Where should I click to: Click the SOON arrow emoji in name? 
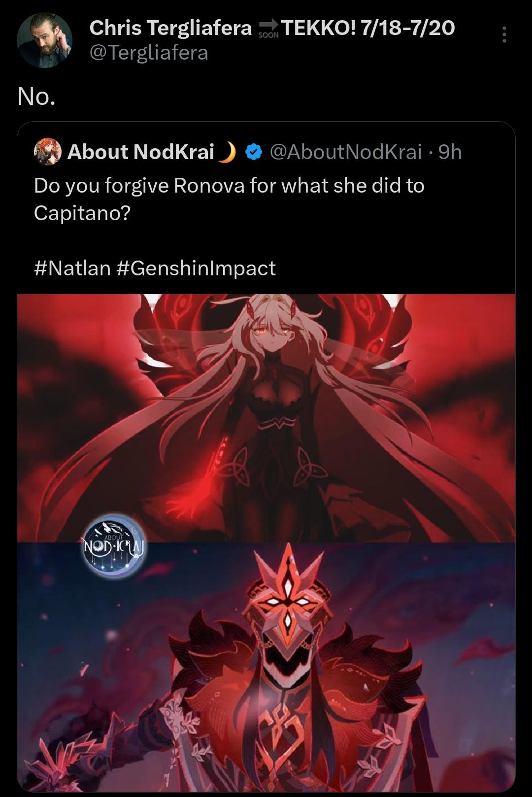click(x=268, y=29)
